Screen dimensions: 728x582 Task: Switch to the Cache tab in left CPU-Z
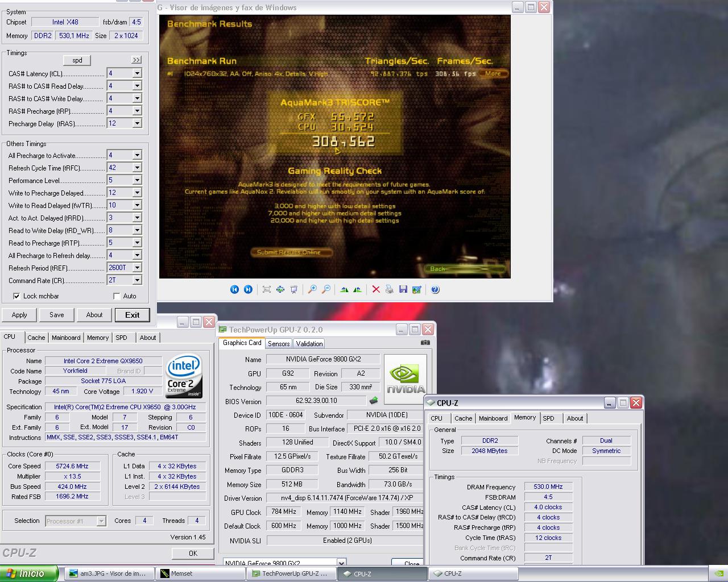(36, 338)
